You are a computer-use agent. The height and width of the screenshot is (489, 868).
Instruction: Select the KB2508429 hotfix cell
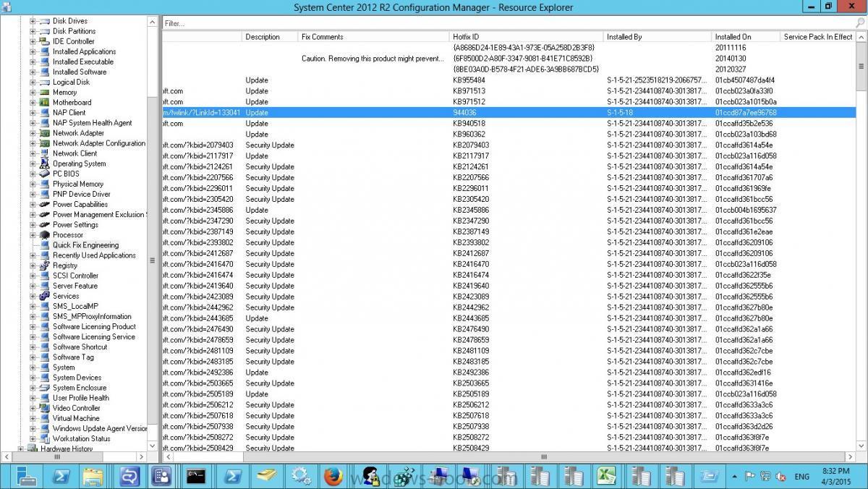(471, 448)
